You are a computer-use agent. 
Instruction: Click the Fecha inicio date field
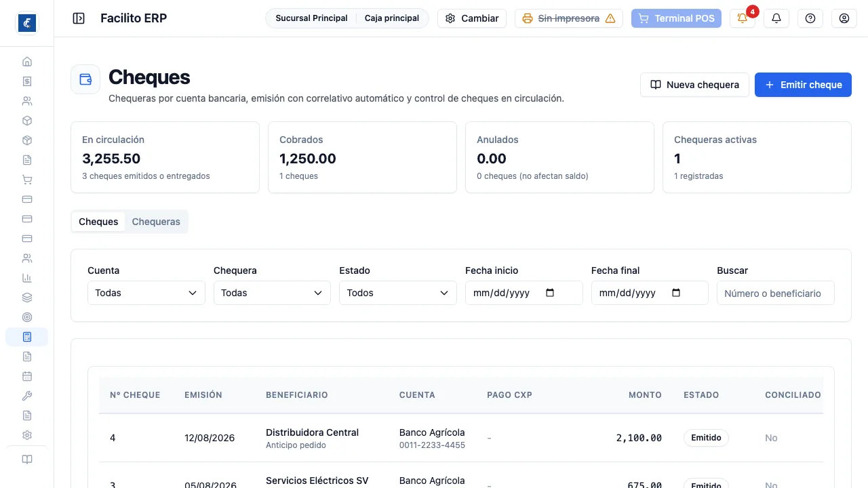click(x=524, y=293)
